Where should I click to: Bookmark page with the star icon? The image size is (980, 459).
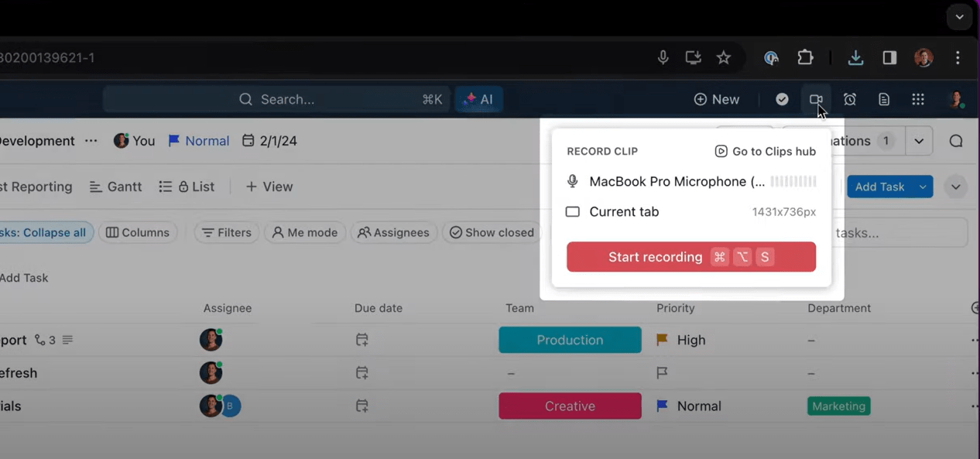[724, 57]
